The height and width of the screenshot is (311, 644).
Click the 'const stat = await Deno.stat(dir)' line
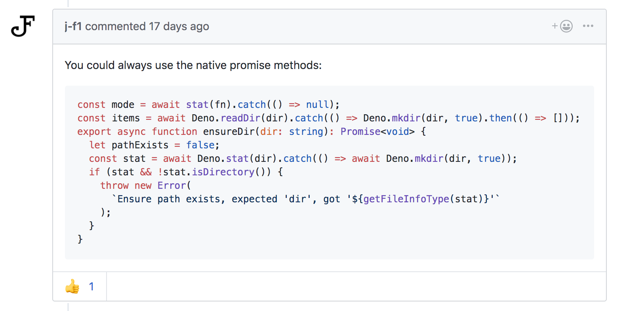[x=303, y=159]
